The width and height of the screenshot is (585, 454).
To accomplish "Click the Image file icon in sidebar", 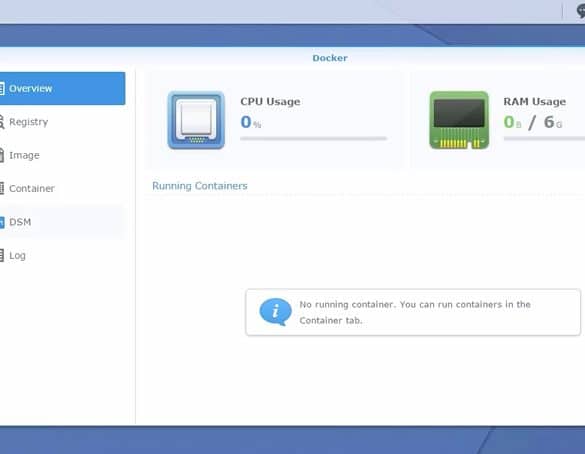I will (2, 155).
